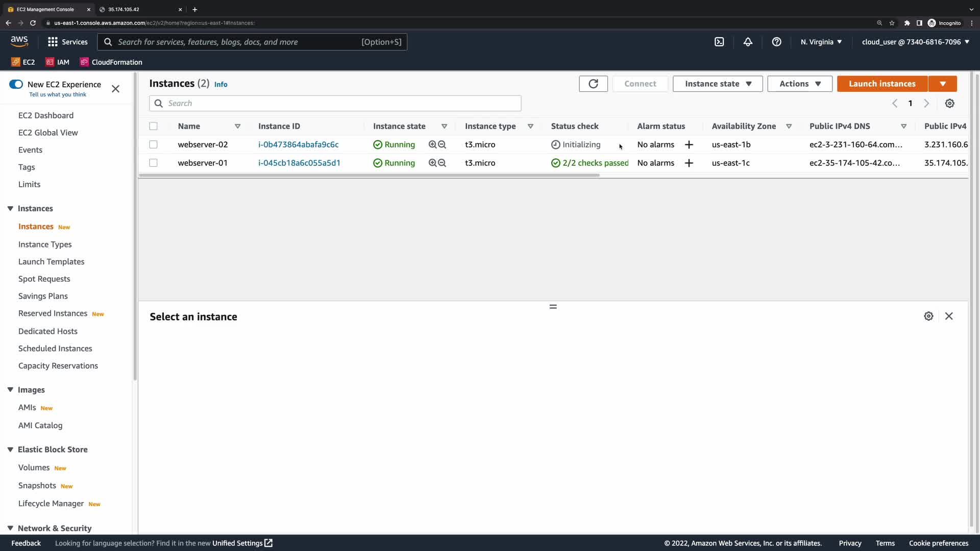
Task: Click zoom-in filter icon for webserver-01 state
Action: tap(432, 163)
